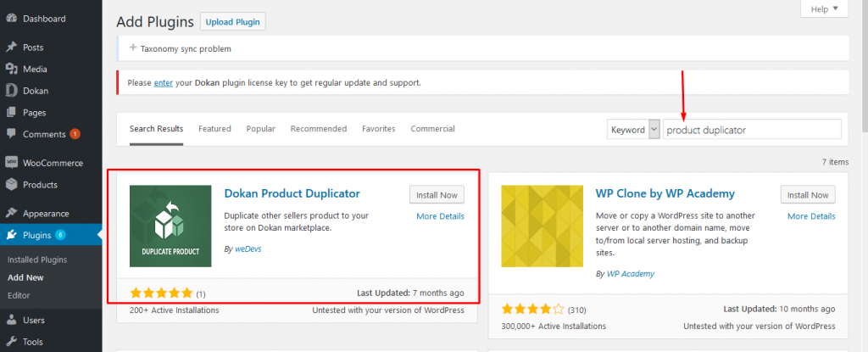The width and height of the screenshot is (868, 352).
Task: Install WP Clone by WP Academy
Action: pyautogui.click(x=808, y=195)
